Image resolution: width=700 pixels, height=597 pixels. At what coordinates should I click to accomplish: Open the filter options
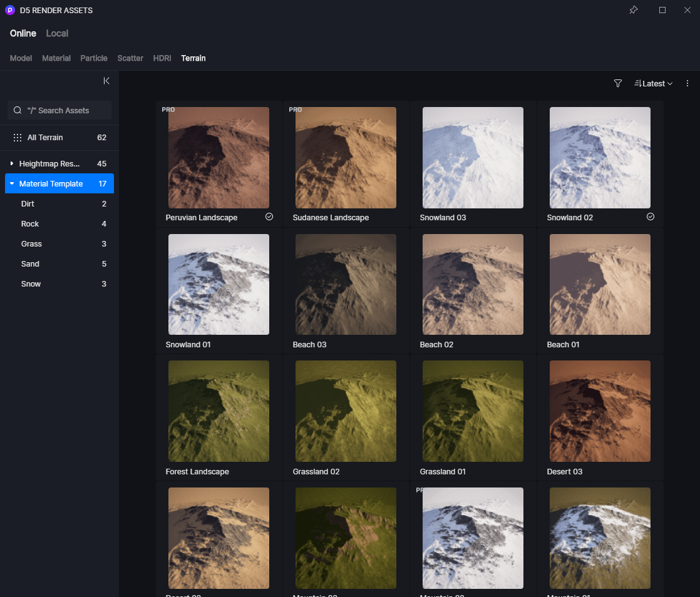pos(618,83)
